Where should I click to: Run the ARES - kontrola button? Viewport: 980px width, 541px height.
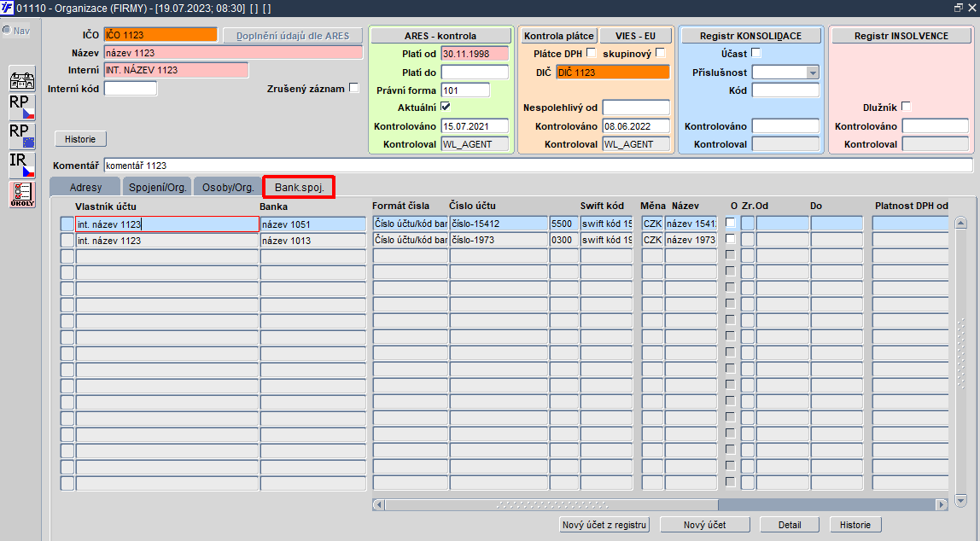(440, 36)
